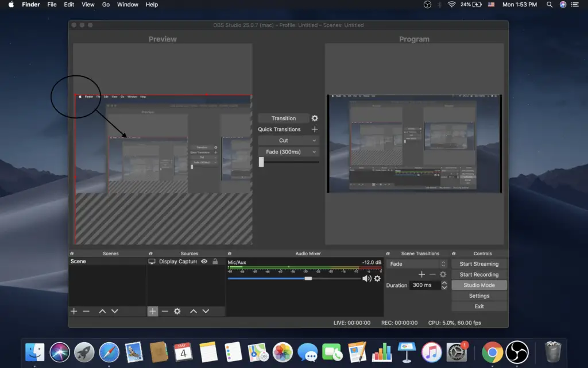The height and width of the screenshot is (368, 588).
Task: Remove the scene transition with the minus icon
Action: point(432,274)
